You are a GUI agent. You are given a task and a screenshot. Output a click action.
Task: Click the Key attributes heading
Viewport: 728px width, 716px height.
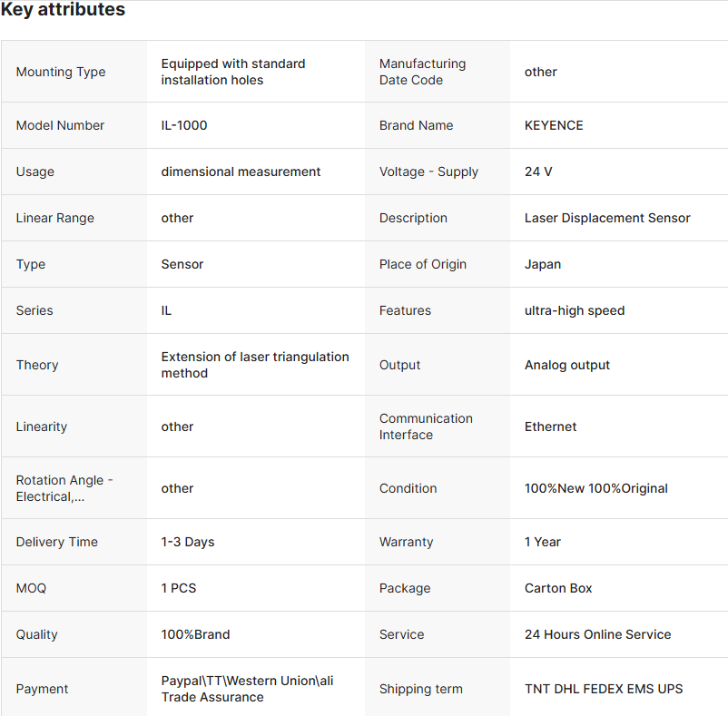tap(63, 11)
